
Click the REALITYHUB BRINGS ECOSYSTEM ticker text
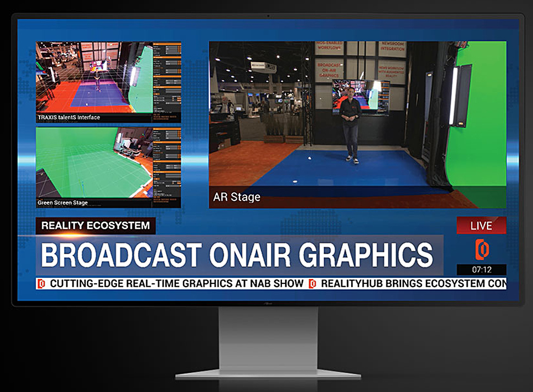point(412,284)
